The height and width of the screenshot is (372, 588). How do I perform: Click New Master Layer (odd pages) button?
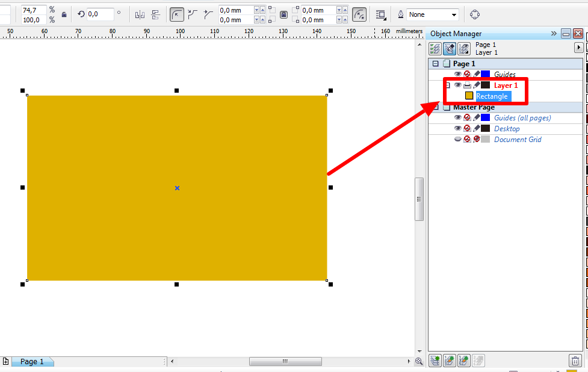pos(464,361)
